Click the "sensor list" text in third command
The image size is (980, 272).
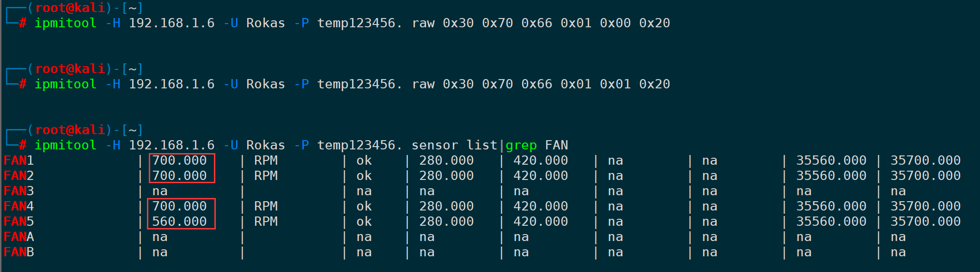pos(454,145)
